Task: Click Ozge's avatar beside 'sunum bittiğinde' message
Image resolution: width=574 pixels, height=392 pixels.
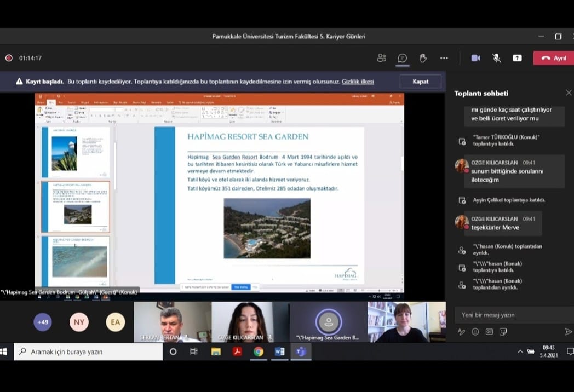Action: 462,166
